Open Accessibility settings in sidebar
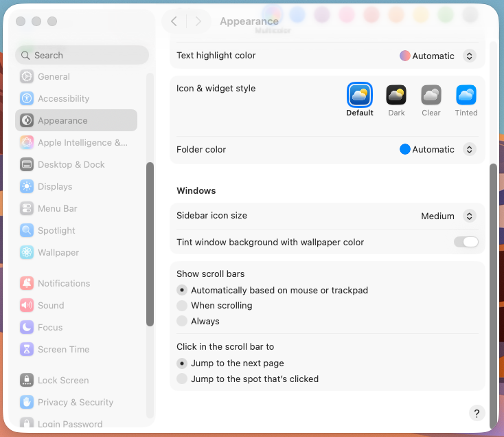Image resolution: width=504 pixels, height=437 pixels. point(63,99)
